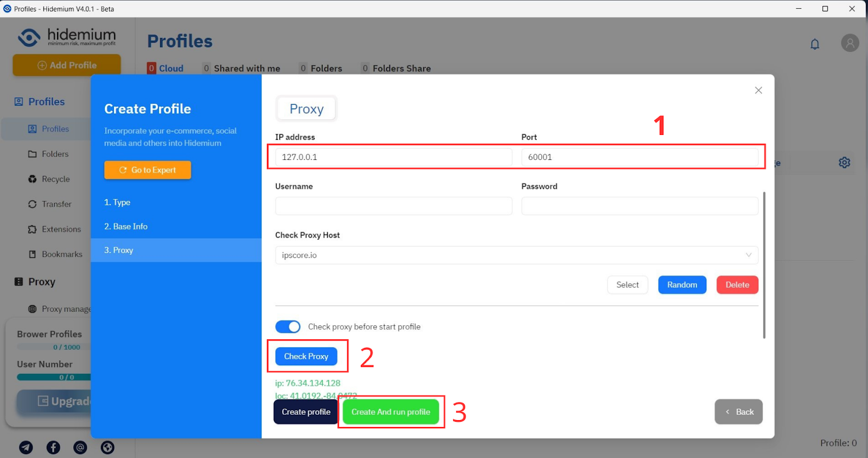Switch to the Cloud tab
Image resolution: width=868 pixels, height=458 pixels.
pos(165,68)
